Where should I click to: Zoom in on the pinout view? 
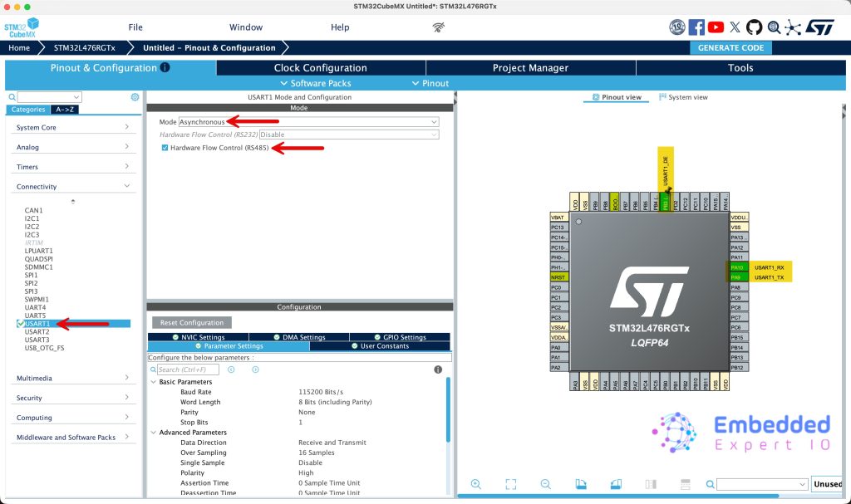pos(476,484)
